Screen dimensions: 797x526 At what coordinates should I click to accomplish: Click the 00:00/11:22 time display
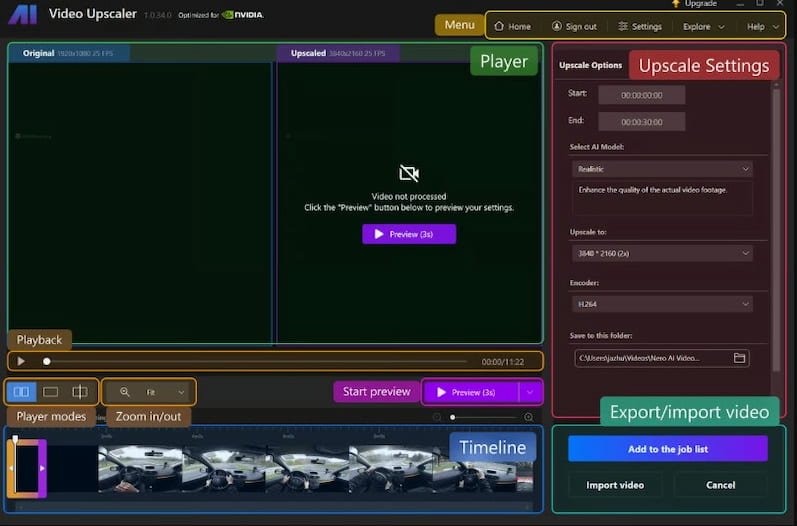(x=502, y=362)
